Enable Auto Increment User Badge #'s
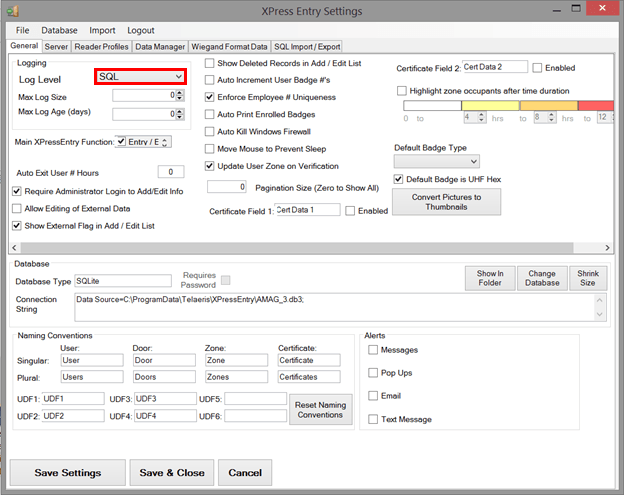The width and height of the screenshot is (624, 495). coord(209,80)
